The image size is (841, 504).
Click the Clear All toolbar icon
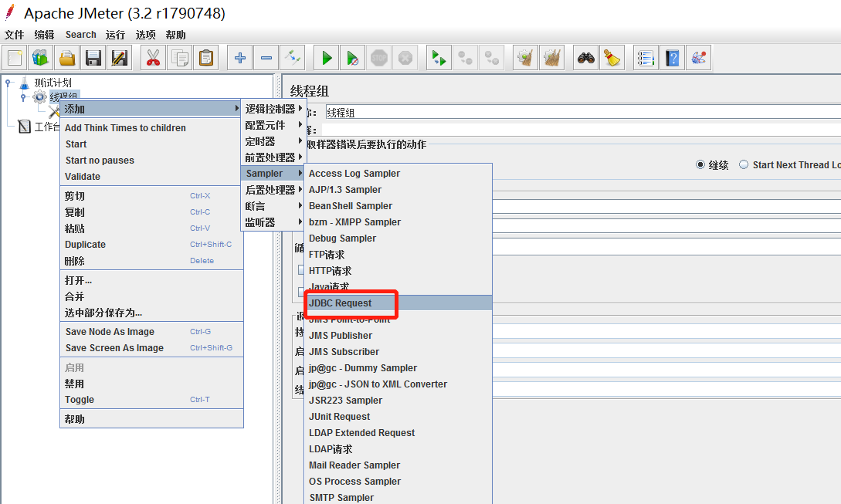pyautogui.click(x=551, y=58)
